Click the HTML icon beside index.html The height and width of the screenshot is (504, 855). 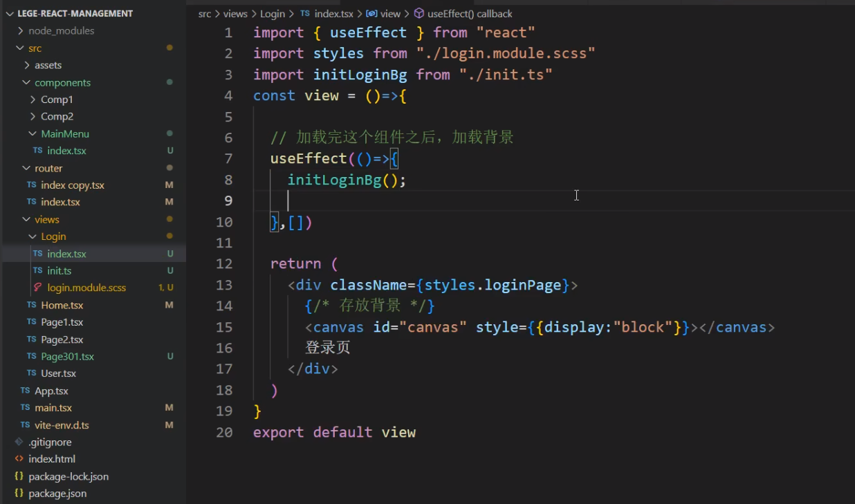point(19,459)
